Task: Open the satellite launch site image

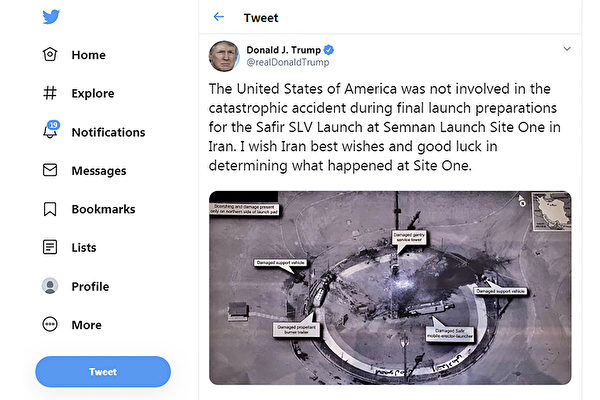Action: click(390, 287)
